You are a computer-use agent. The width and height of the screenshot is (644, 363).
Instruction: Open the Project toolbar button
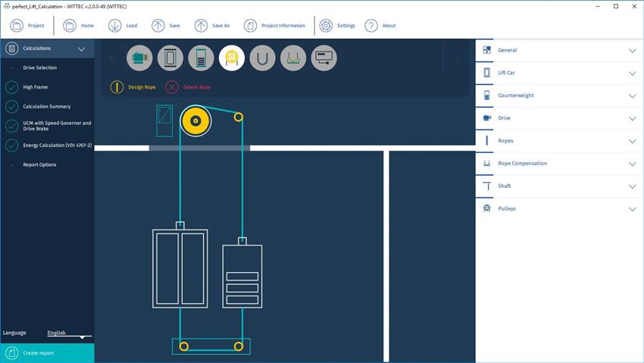(x=27, y=26)
